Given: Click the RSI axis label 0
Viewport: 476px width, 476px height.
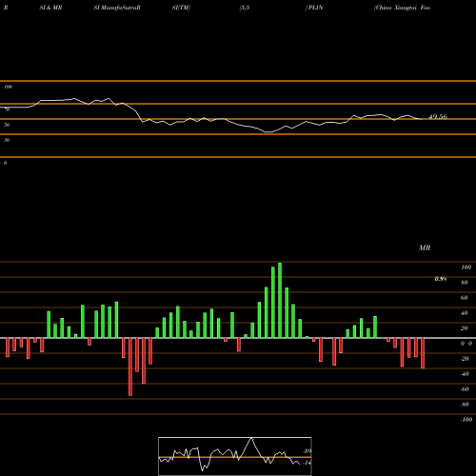Looking at the screenshot, I should [5, 163].
